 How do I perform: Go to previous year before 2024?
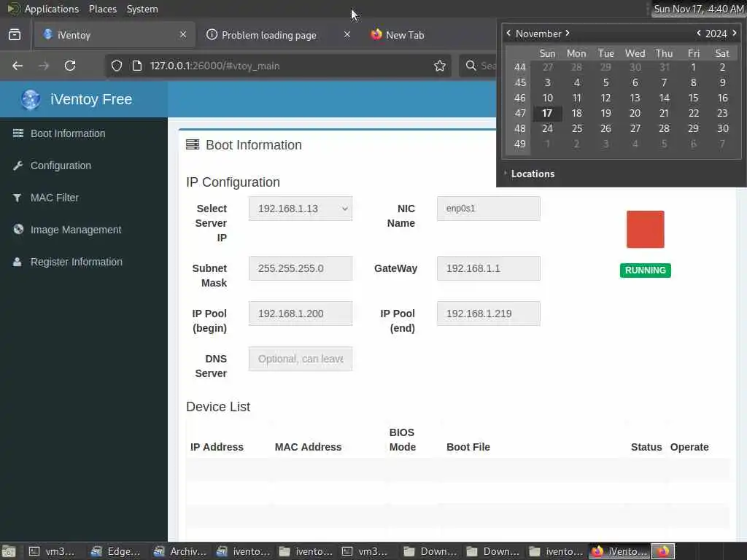coord(698,33)
